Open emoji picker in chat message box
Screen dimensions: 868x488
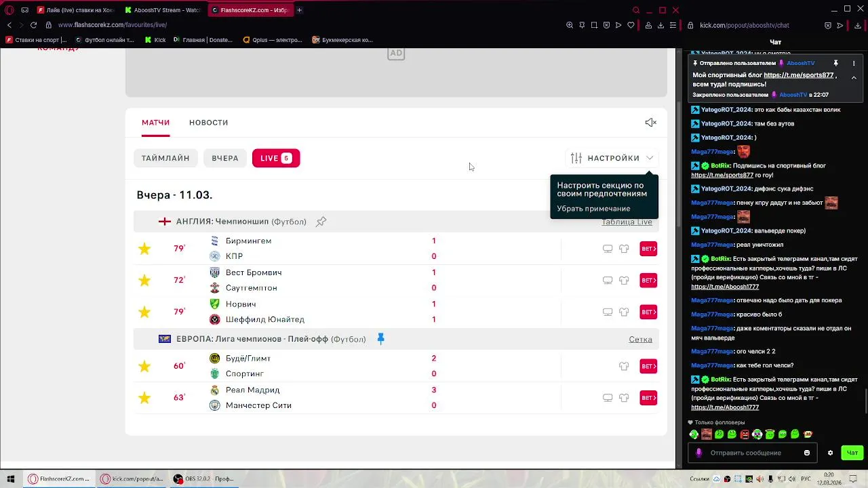coord(807,453)
